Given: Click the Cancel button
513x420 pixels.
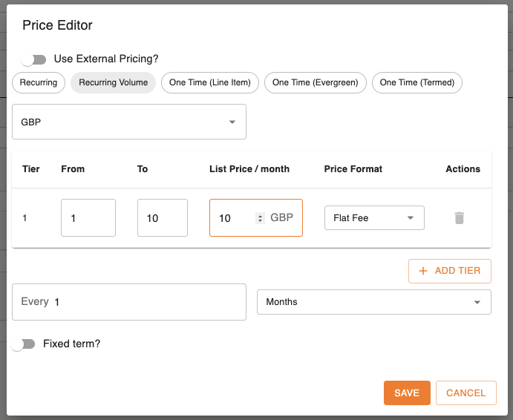Looking at the screenshot, I should click(465, 393).
